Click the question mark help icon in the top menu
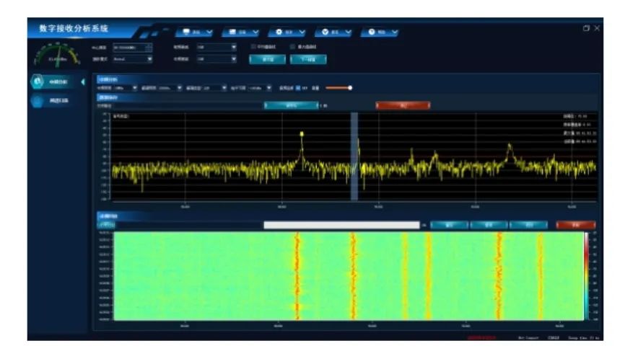This screenshot has height=364, width=638. [x=372, y=32]
